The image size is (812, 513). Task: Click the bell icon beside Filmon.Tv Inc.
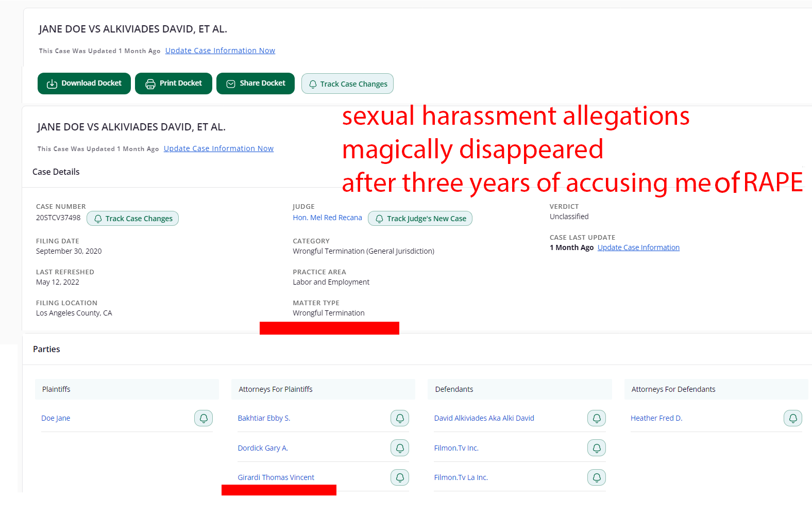coord(596,448)
